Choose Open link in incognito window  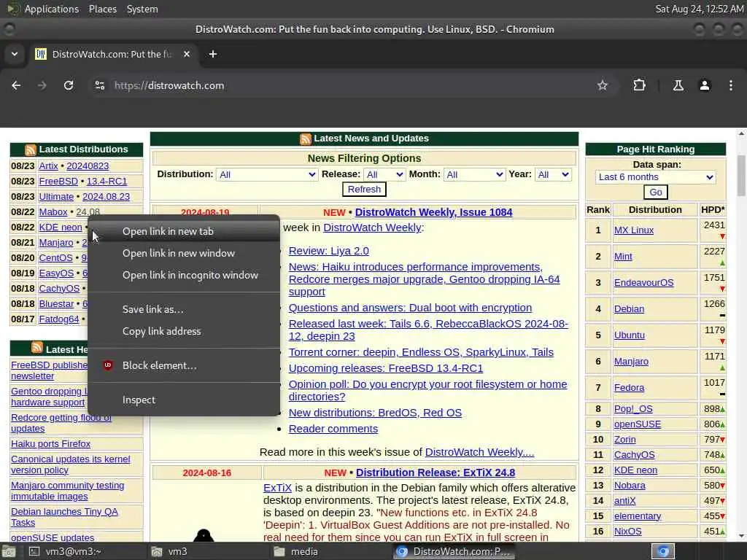point(184,275)
